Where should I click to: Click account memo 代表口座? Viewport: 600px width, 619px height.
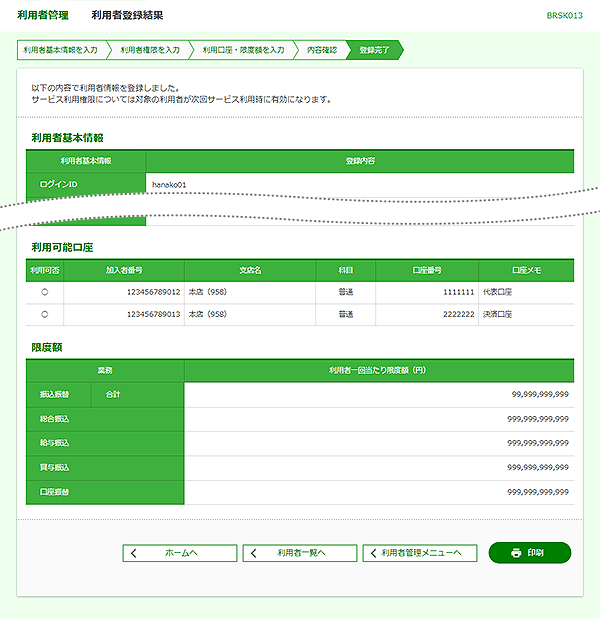pyautogui.click(x=497, y=292)
